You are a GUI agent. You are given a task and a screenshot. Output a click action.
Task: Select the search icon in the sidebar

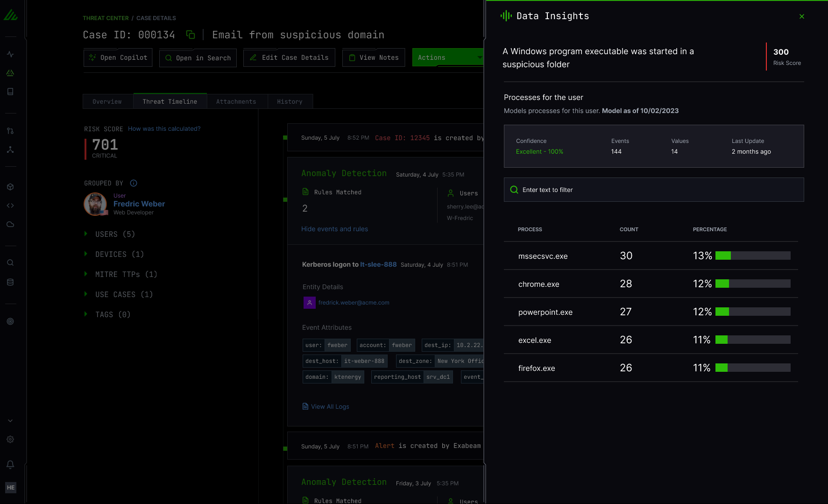(10, 263)
